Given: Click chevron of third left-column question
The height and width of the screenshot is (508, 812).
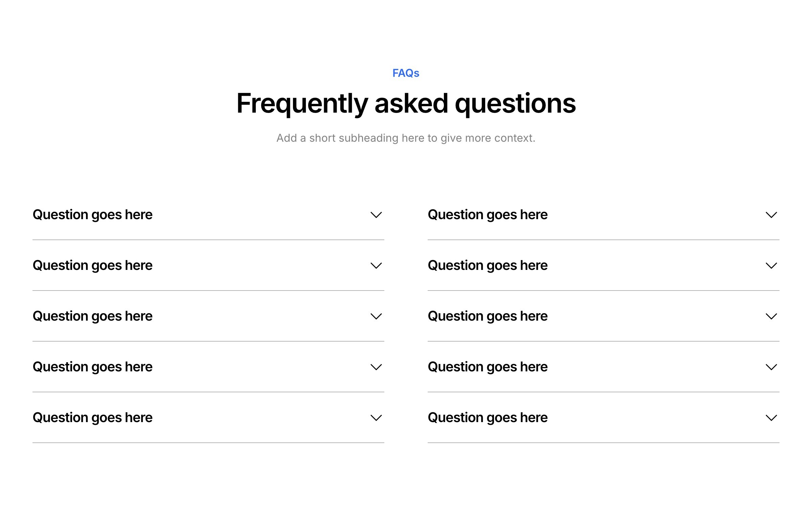Looking at the screenshot, I should pyautogui.click(x=376, y=317).
